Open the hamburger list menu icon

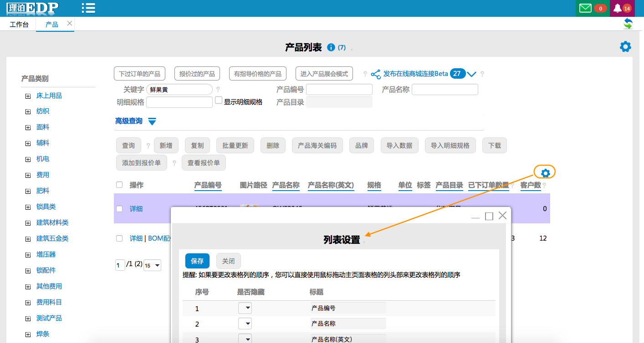pyautogui.click(x=88, y=8)
